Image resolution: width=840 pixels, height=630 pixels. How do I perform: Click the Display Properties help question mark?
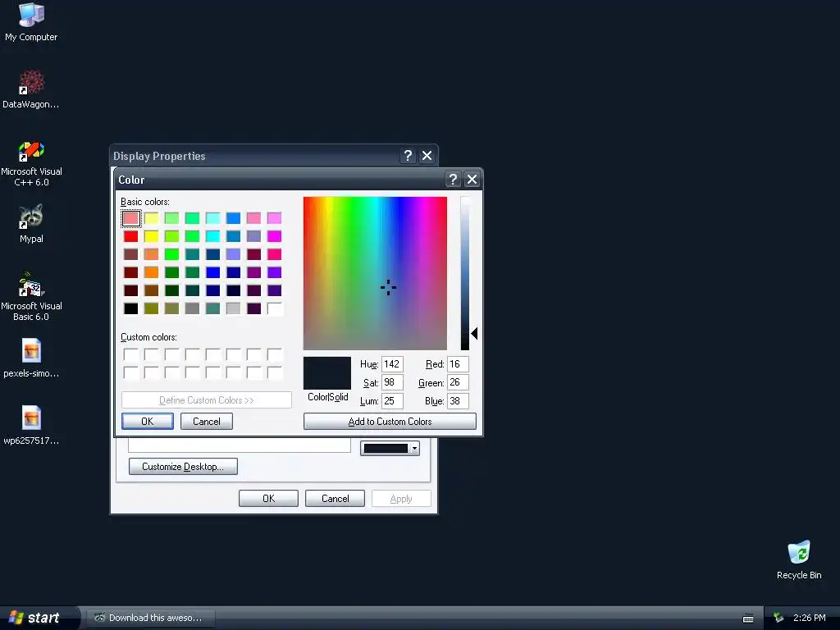click(x=408, y=156)
